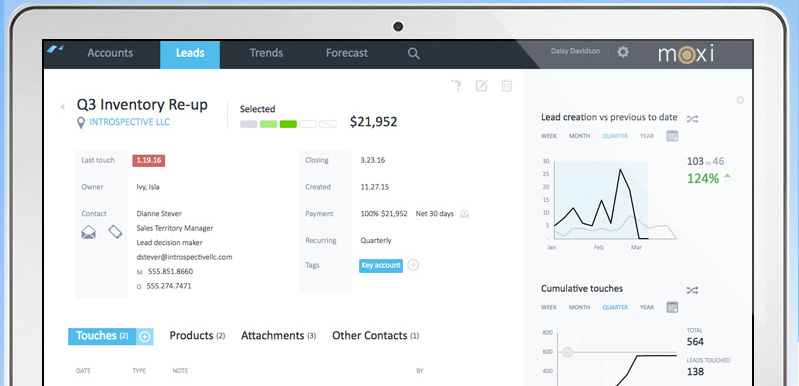Image resolution: width=799 pixels, height=386 pixels.
Task: Open settings gear beside Daisy Davidson
Action: click(623, 51)
